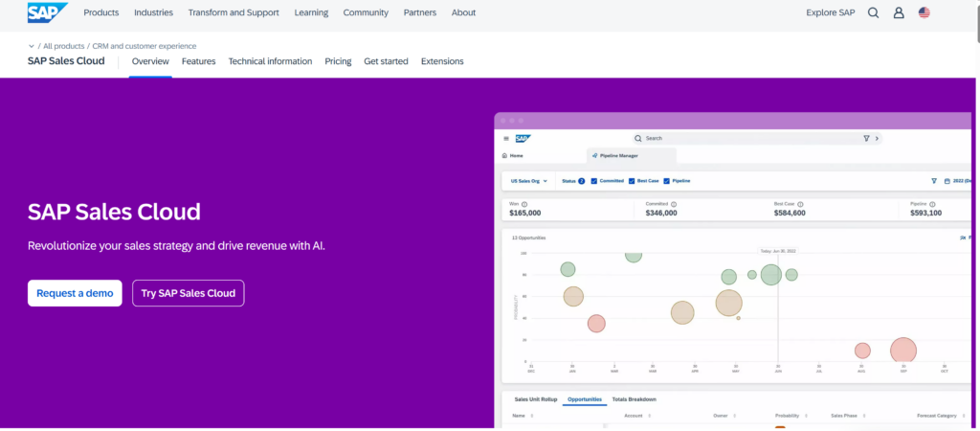Follow the All products breadcrumb link

point(64,46)
